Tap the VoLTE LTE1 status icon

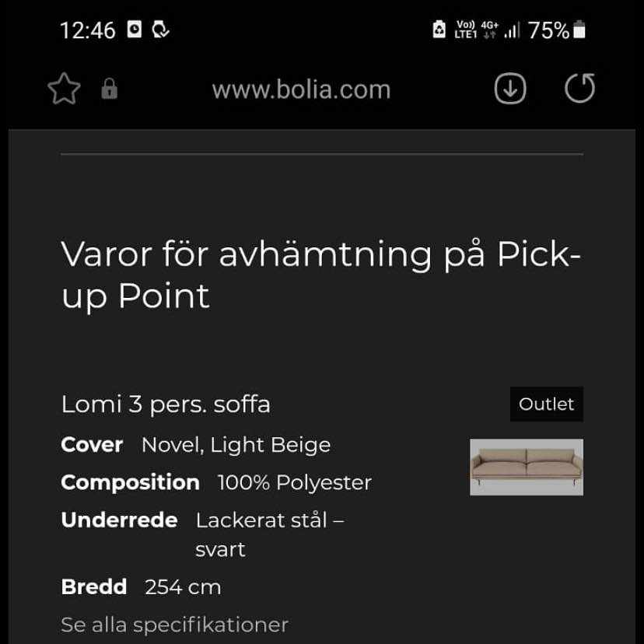point(465,30)
